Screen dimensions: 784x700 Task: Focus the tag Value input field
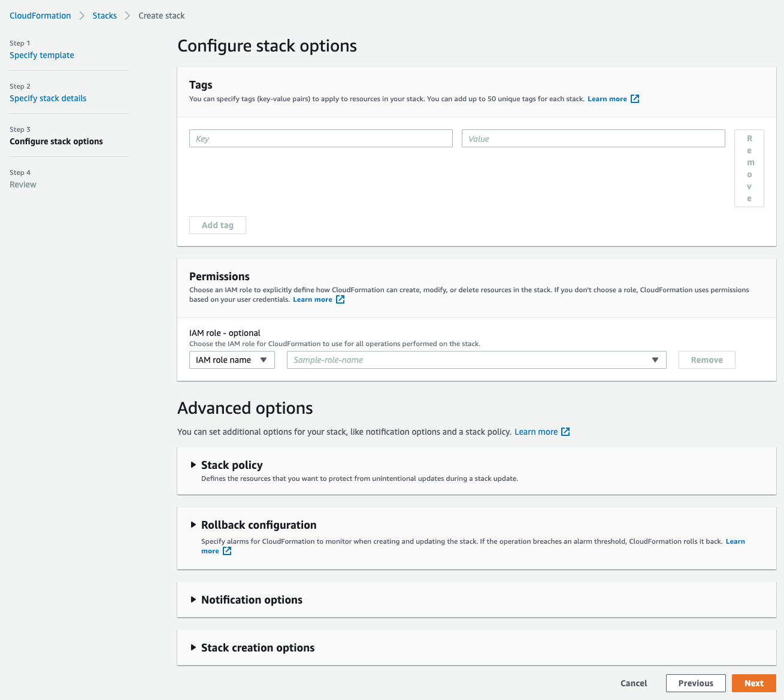(594, 138)
